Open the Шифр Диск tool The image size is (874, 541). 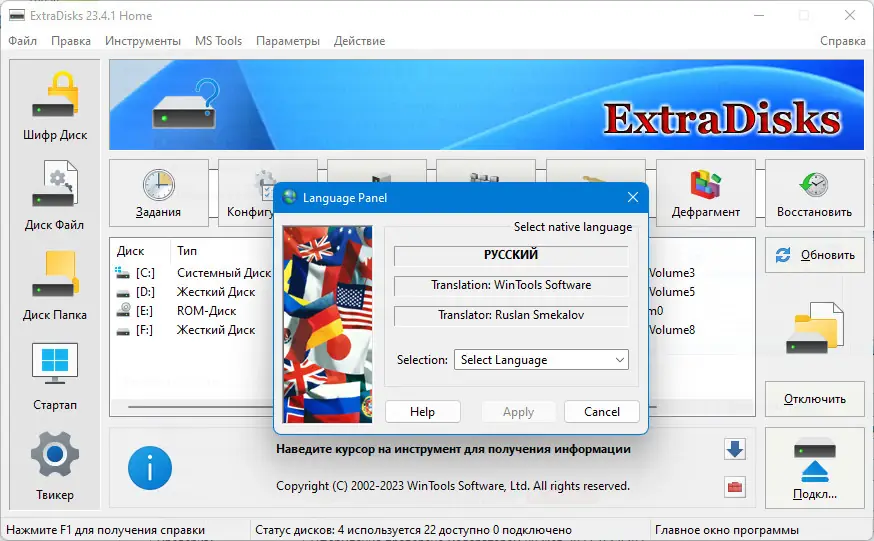pyautogui.click(x=55, y=105)
